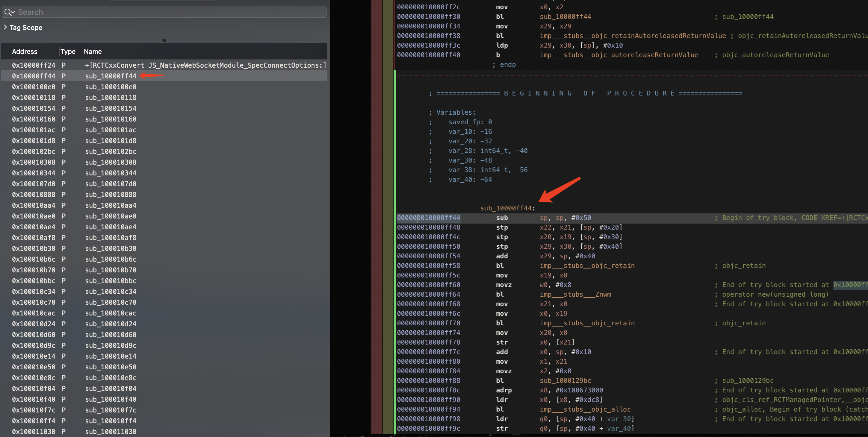This screenshot has width=868, height=437.
Task: Click address 000000010000ff44 in the disassembly
Action: [428, 218]
